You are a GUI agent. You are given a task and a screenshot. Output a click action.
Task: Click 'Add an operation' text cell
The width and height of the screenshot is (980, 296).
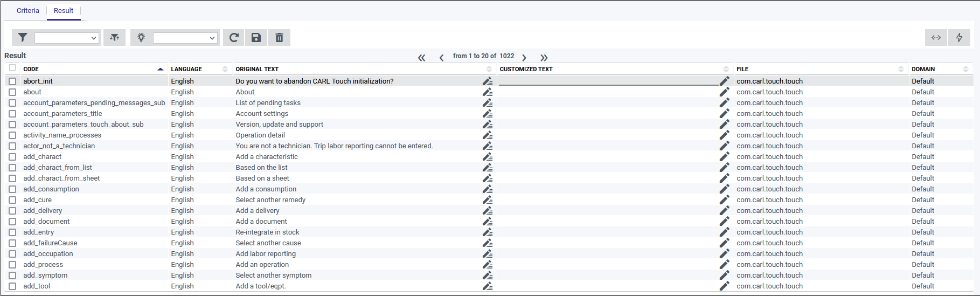pos(262,264)
